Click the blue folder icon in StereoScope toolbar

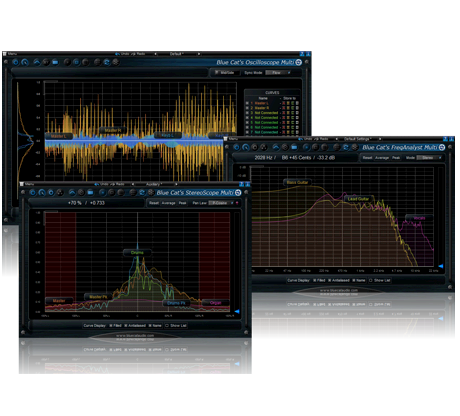click(x=90, y=192)
